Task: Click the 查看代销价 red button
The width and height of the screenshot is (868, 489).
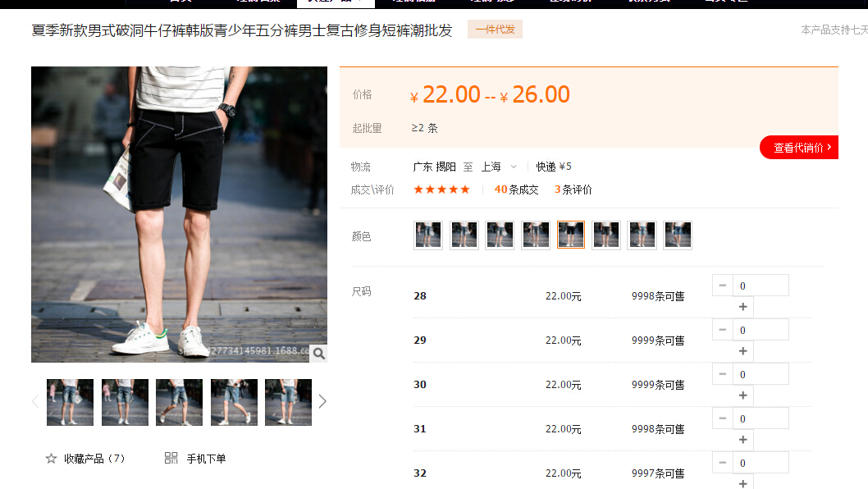Action: 798,148
